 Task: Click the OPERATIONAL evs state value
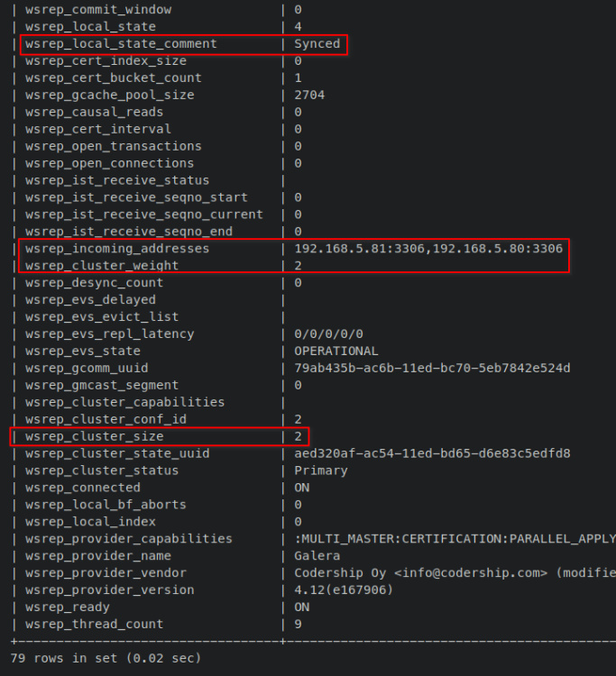336,351
